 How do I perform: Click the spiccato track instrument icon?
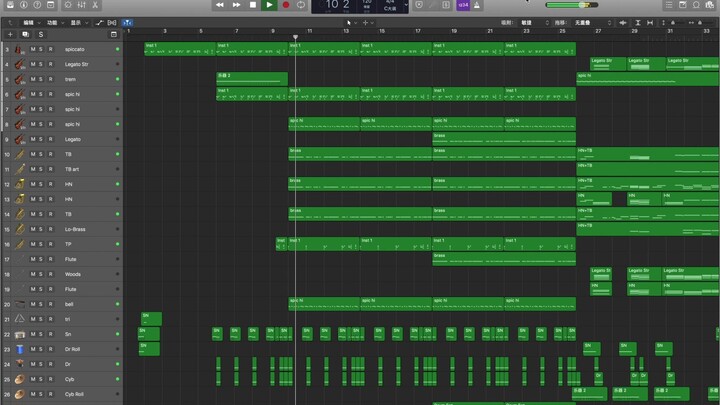19,49
